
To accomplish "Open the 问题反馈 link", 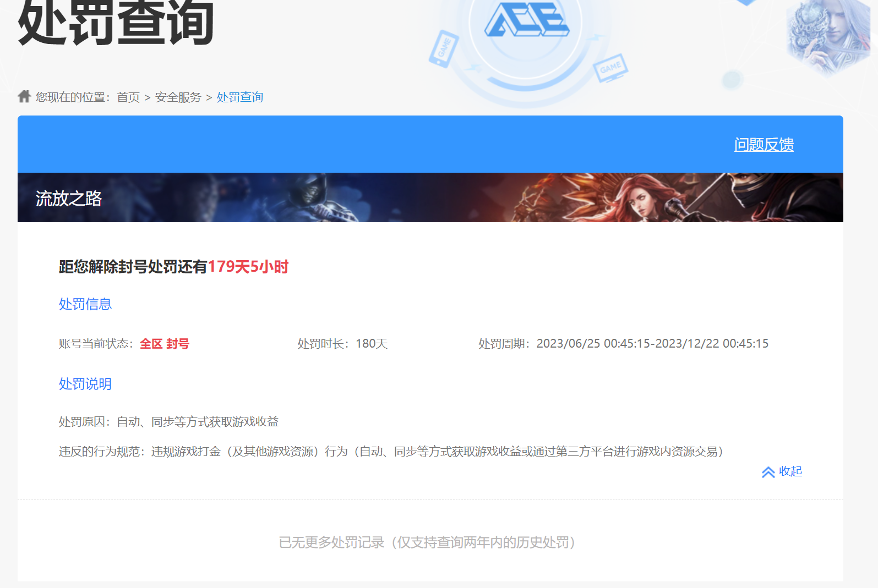I will point(764,145).
